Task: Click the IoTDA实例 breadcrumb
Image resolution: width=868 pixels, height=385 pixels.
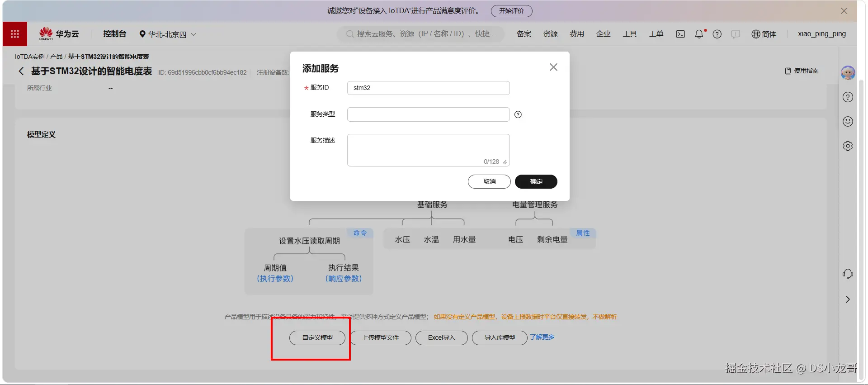Action: click(x=29, y=57)
